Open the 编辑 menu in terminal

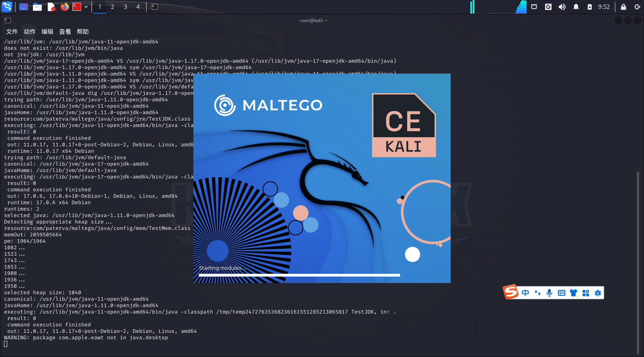coord(47,31)
